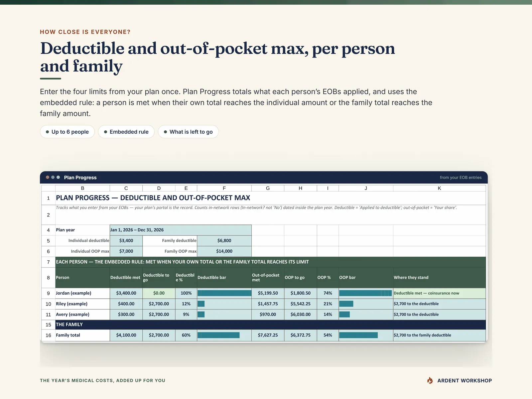Click 'from your EOB entries' label
The width and height of the screenshot is (532, 399).
pos(461,178)
